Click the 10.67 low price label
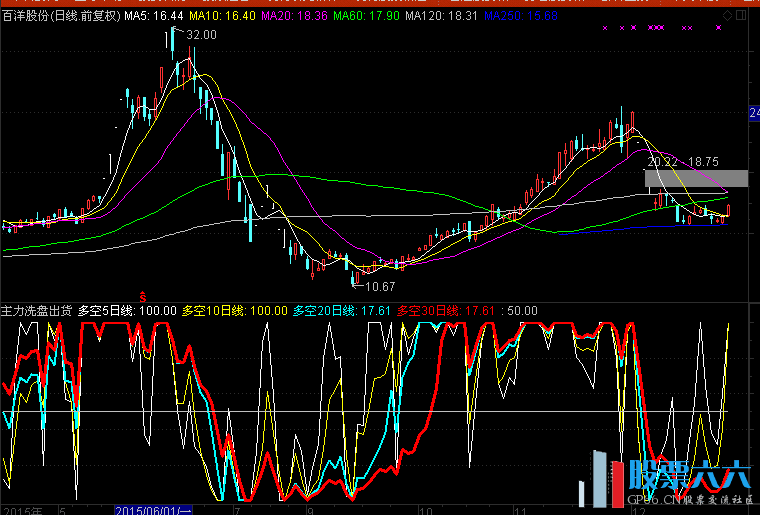The width and height of the screenshot is (760, 515). tap(381, 287)
